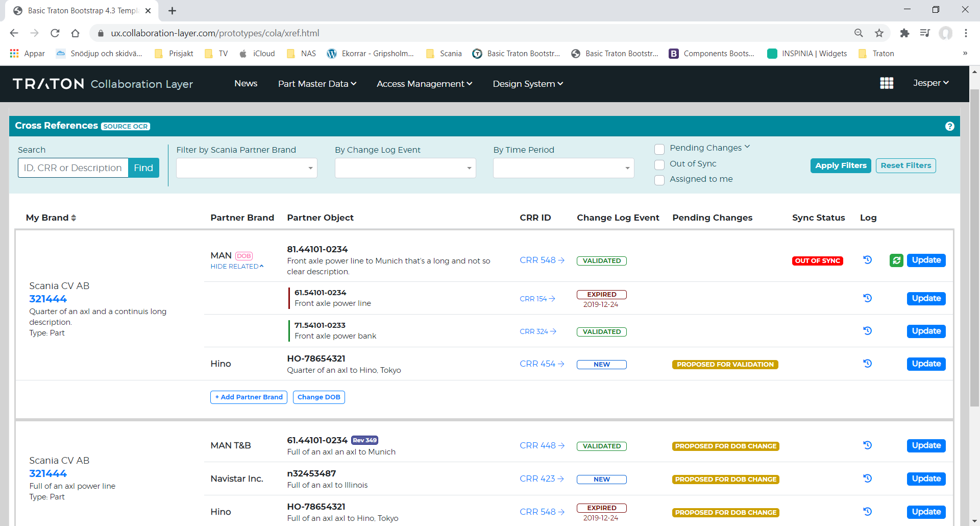Click Apply Filters button
Viewport: 980px width, 526px height.
pyautogui.click(x=841, y=165)
